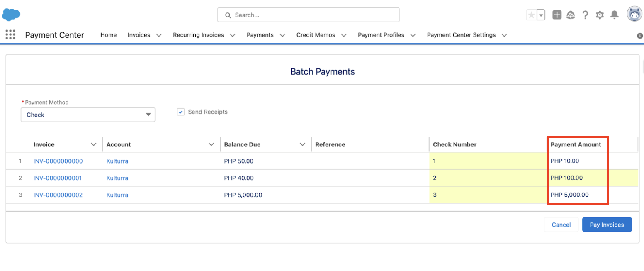This screenshot has height=271, width=644.
Task: Open the Notifications bell icon
Action: [x=615, y=15]
